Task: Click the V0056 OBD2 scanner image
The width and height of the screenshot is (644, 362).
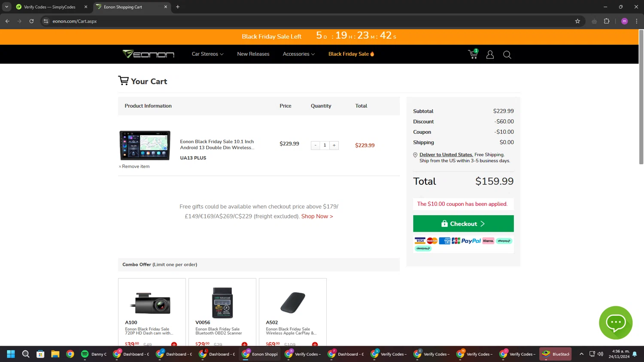Action: (222, 303)
